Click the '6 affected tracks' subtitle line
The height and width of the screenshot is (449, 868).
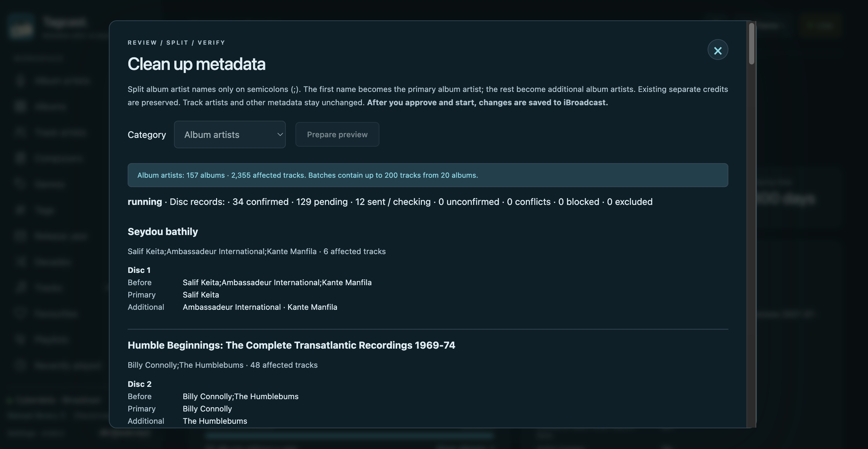pos(257,252)
